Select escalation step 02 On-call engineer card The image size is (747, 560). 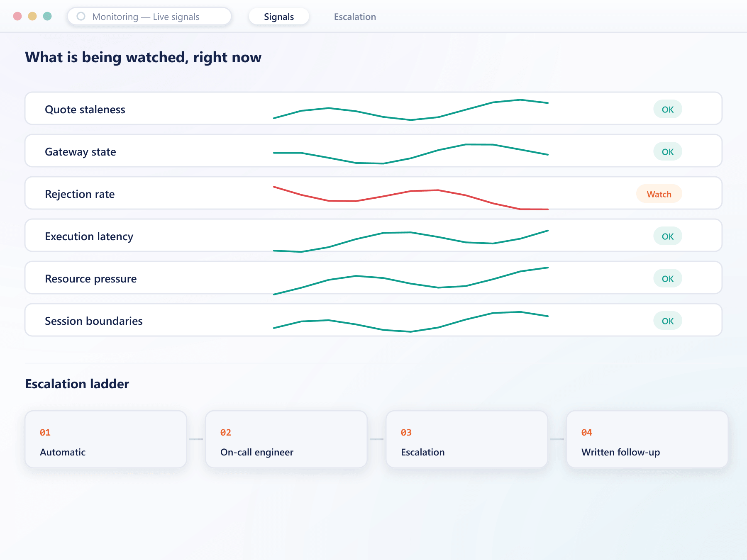click(286, 439)
